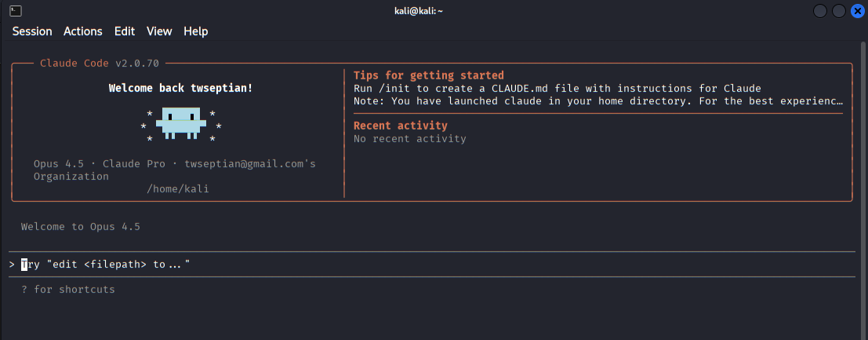Click the "Run /init" tip line
Image resolution: width=868 pixels, height=340 pixels.
557,88
